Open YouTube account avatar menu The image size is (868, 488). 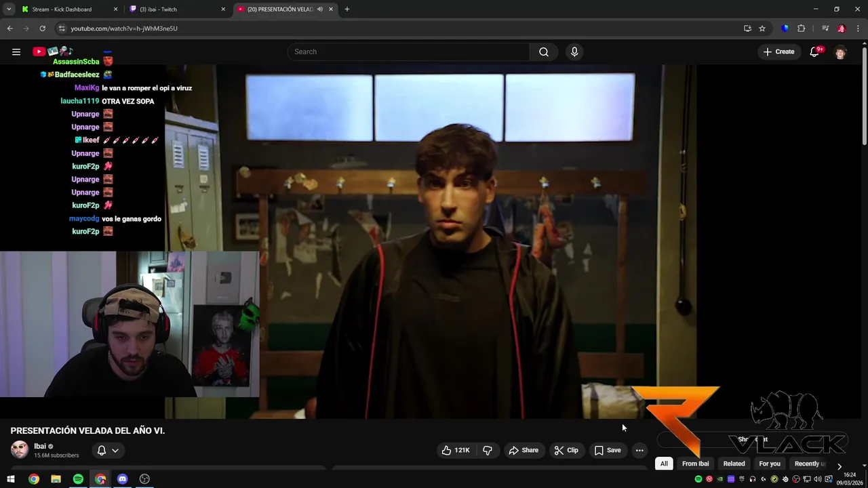point(841,52)
